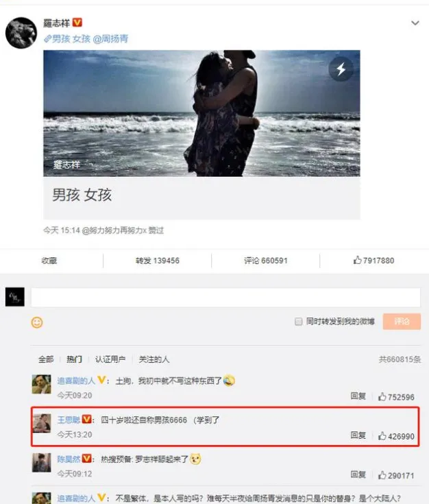Like the post with 7917880 thumbs-up
429x504 pixels.
point(373,261)
